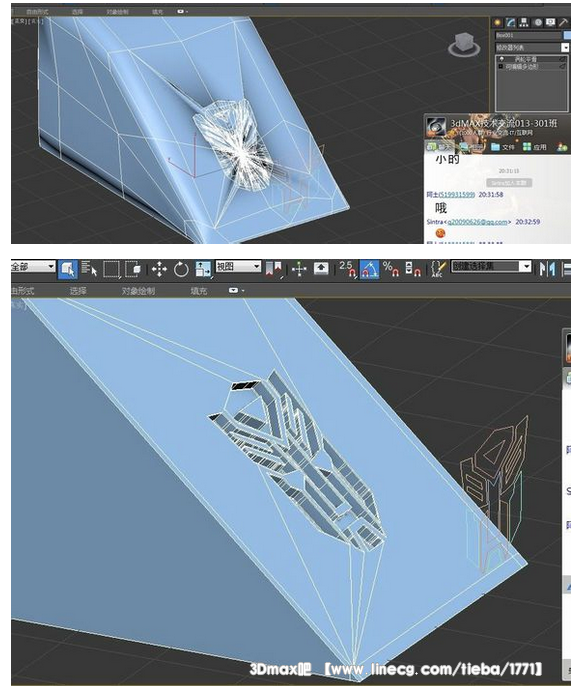Open 选择 ribbon tab in upper screenshot
The image size is (571, 686).
point(77,12)
